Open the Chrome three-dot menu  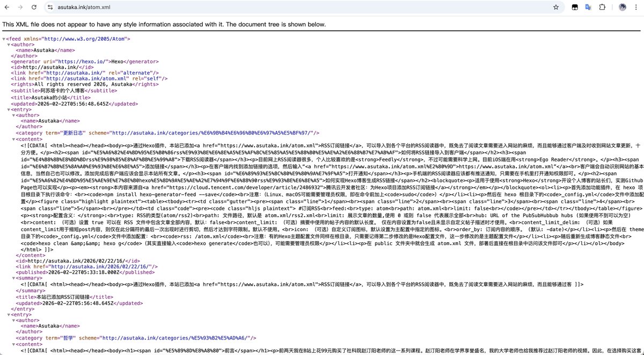[636, 7]
